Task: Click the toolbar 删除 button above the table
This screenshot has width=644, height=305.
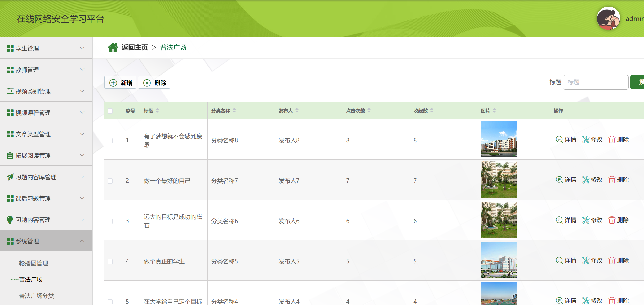Action: point(154,83)
